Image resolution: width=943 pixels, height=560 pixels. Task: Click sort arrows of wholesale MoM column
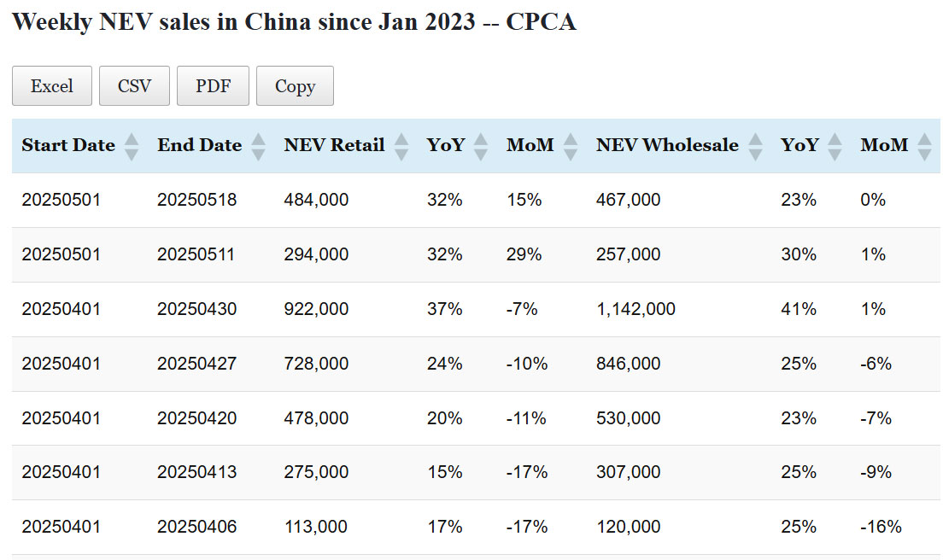coord(924,146)
